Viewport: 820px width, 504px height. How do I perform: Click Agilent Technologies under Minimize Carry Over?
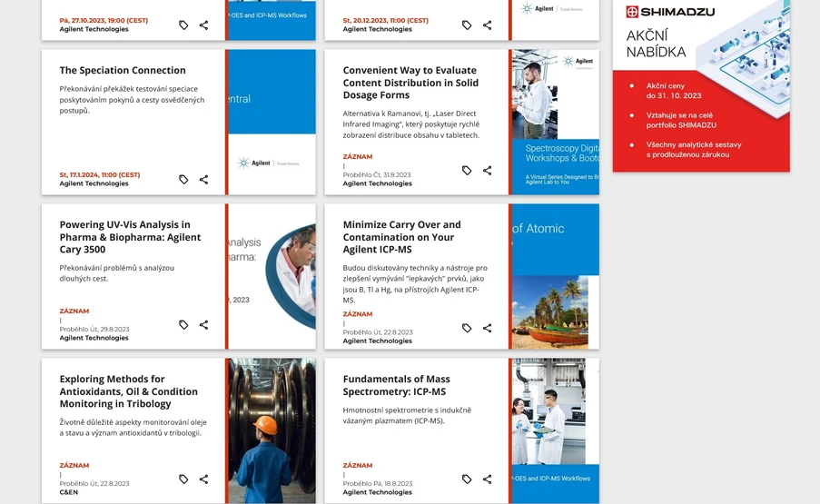(x=377, y=341)
